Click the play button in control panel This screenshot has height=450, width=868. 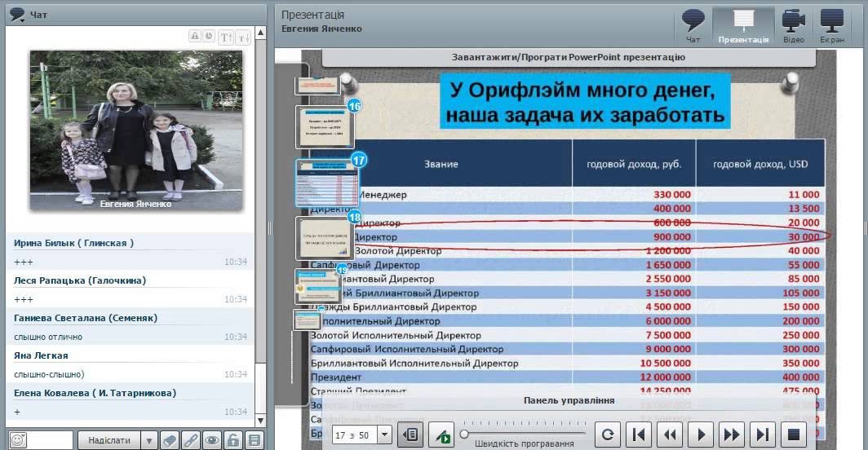point(700,435)
